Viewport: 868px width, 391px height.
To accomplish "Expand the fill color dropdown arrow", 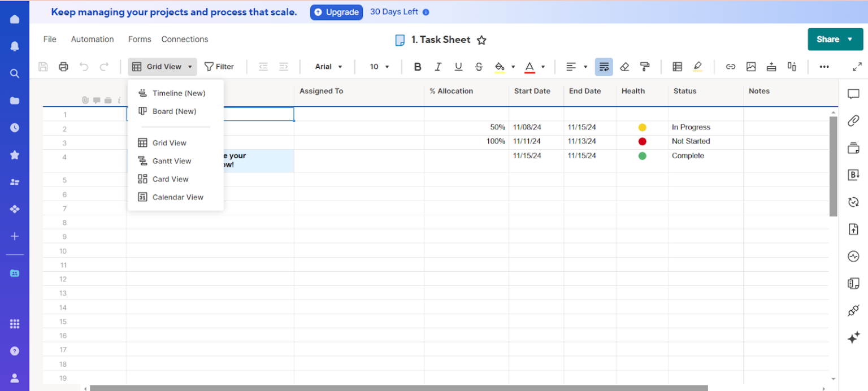I will tap(512, 66).
